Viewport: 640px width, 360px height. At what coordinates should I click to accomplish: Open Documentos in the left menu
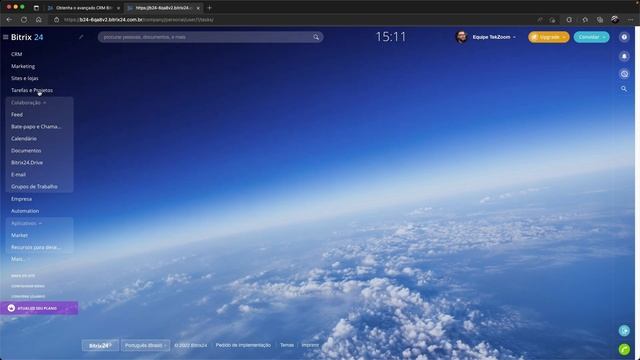click(x=26, y=151)
